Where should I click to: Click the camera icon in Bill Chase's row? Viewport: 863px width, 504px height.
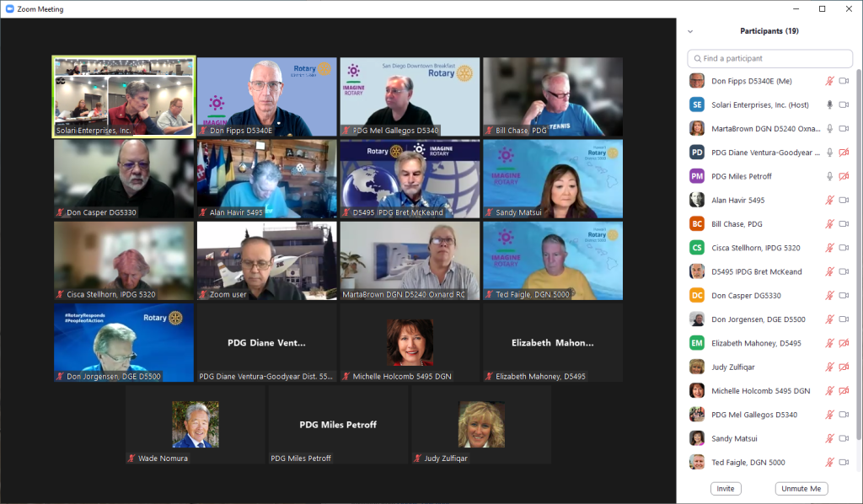pos(844,224)
